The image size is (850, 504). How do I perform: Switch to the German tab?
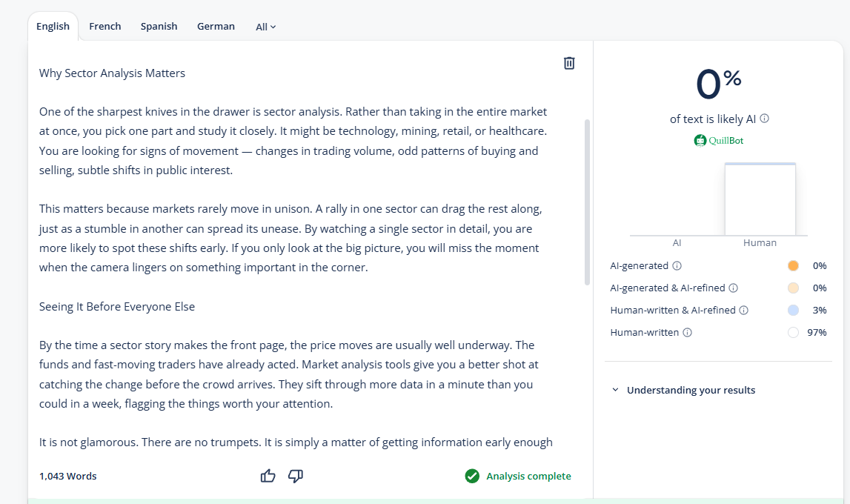point(216,26)
